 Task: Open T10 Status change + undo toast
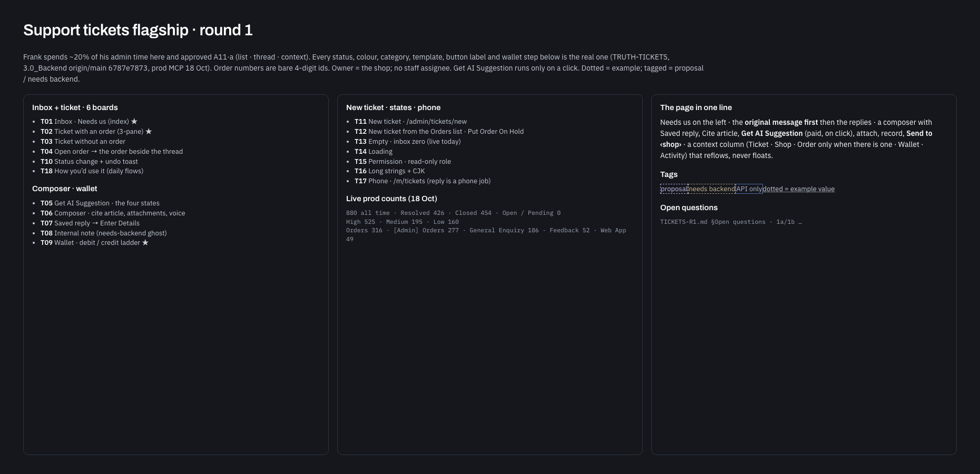[x=89, y=162]
